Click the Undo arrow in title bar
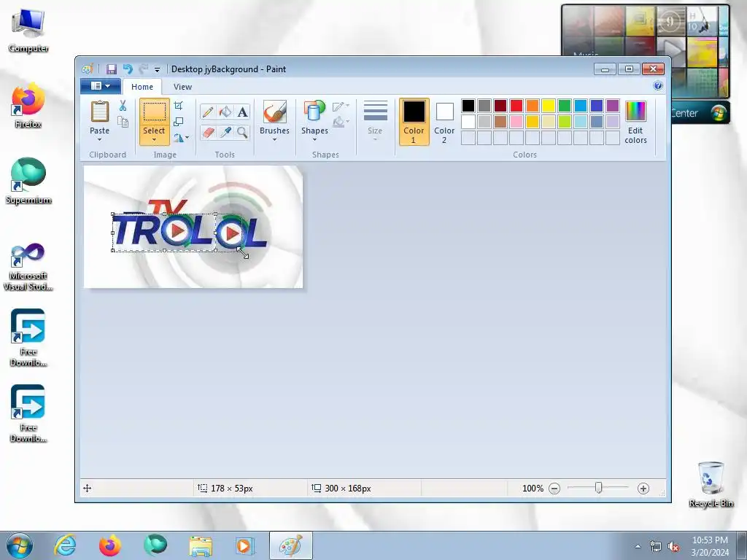 [128, 69]
